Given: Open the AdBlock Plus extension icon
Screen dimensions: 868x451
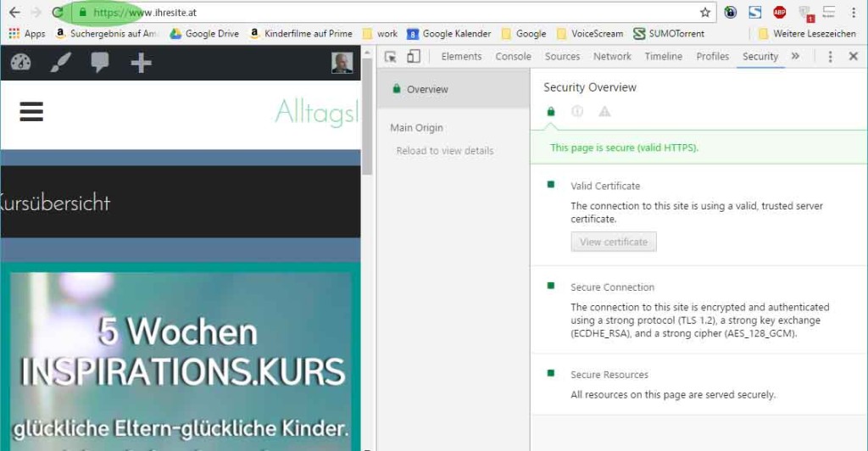Looking at the screenshot, I should [x=780, y=12].
